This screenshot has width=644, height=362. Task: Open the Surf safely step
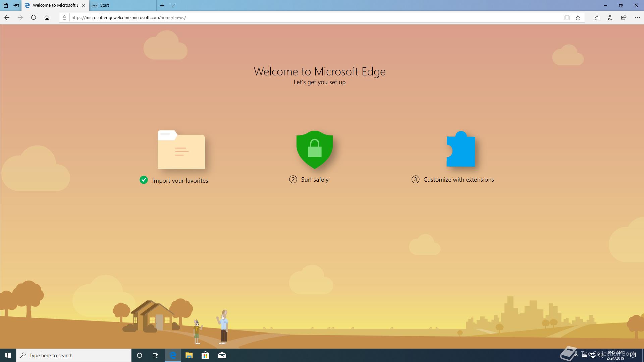315,179
